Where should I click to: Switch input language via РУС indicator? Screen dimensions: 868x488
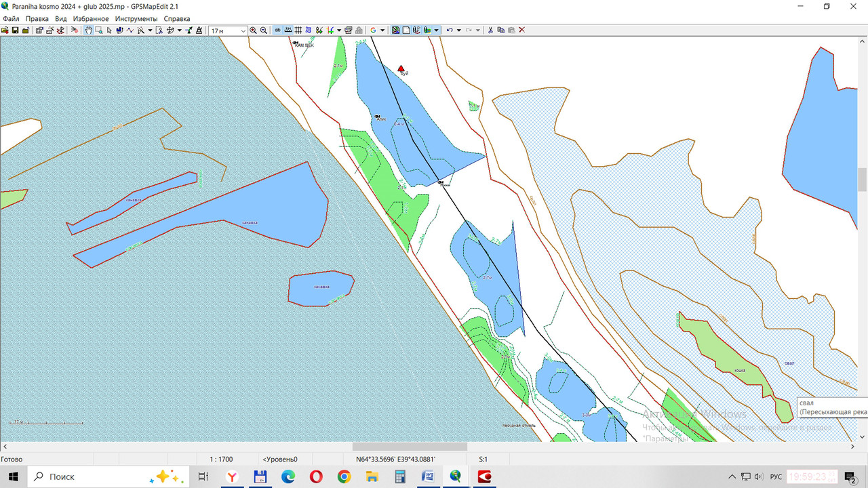click(x=776, y=476)
